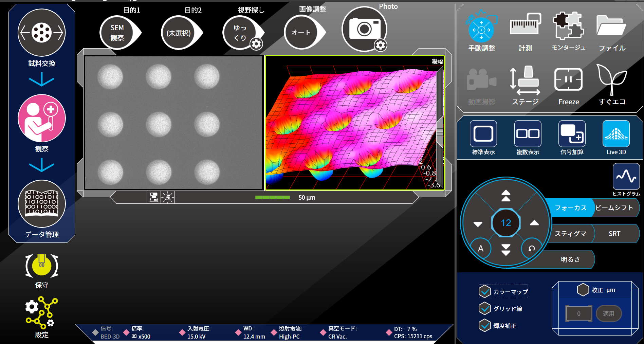Toggle brightness correction (輝度補正) checkbox
The width and height of the screenshot is (644, 344).
point(484,325)
